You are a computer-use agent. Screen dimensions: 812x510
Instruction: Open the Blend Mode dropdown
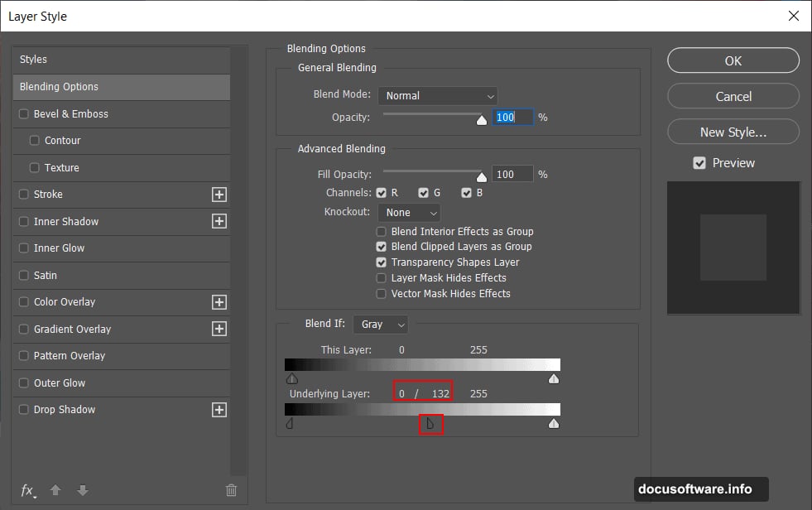click(x=437, y=95)
